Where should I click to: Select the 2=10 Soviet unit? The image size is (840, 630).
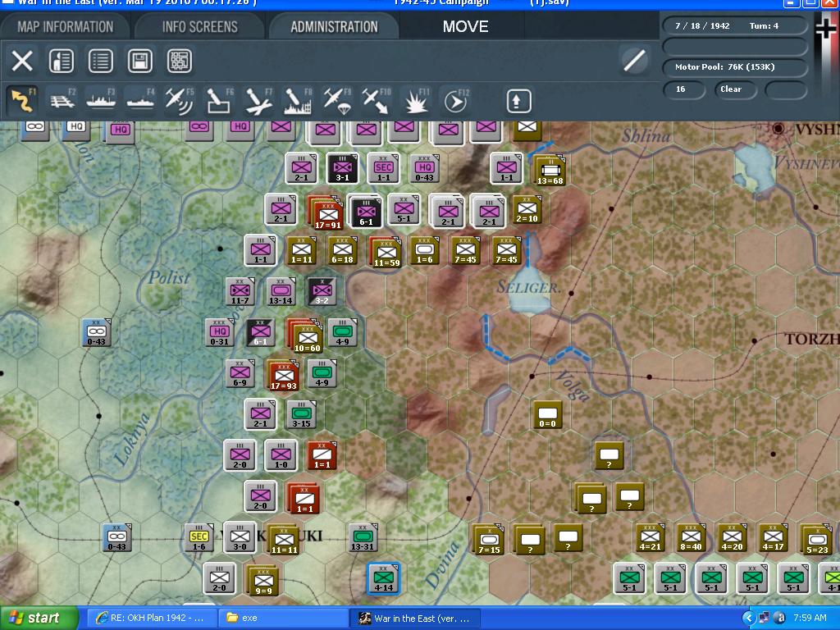[527, 209]
